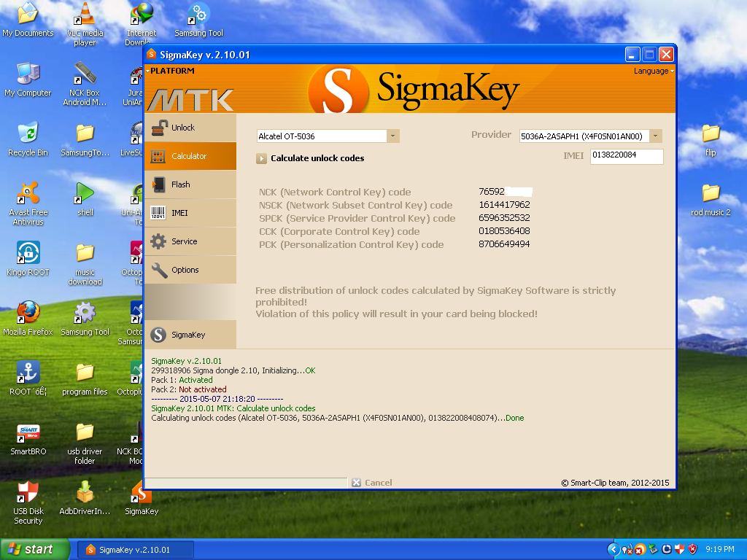Expand the Provider dropdown list
Viewport: 747px width, 560px height.
click(655, 136)
